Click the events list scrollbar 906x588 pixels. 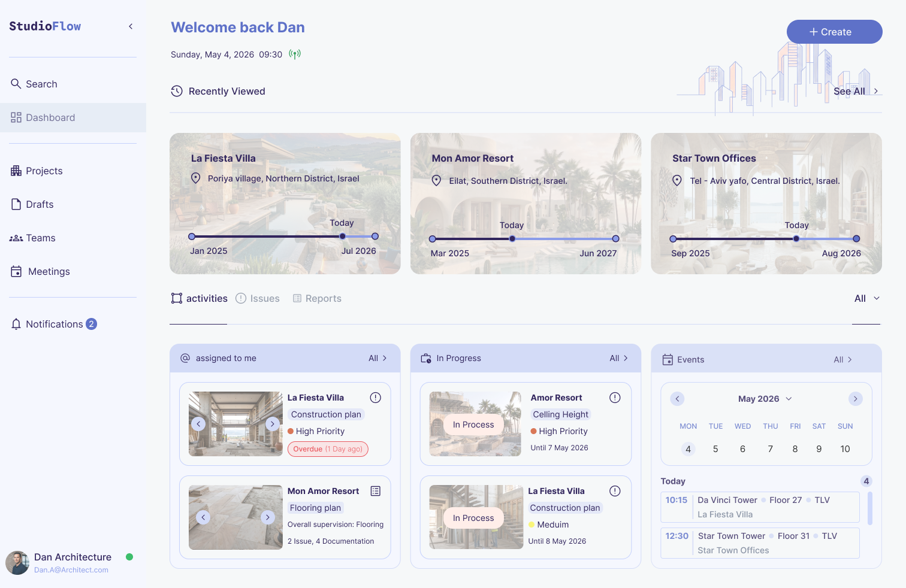(870, 508)
